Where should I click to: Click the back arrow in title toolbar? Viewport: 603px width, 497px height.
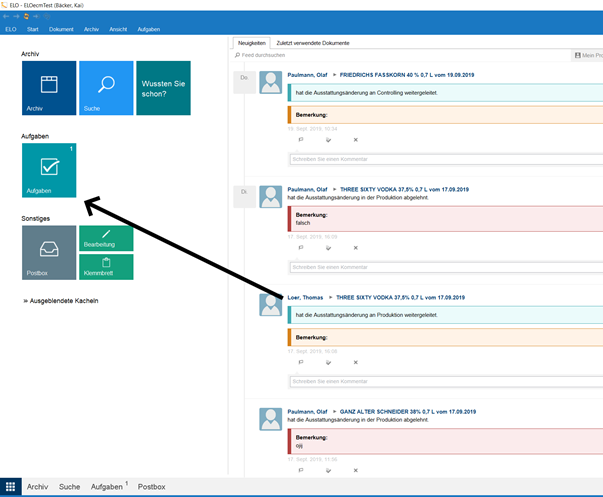(x=7, y=17)
